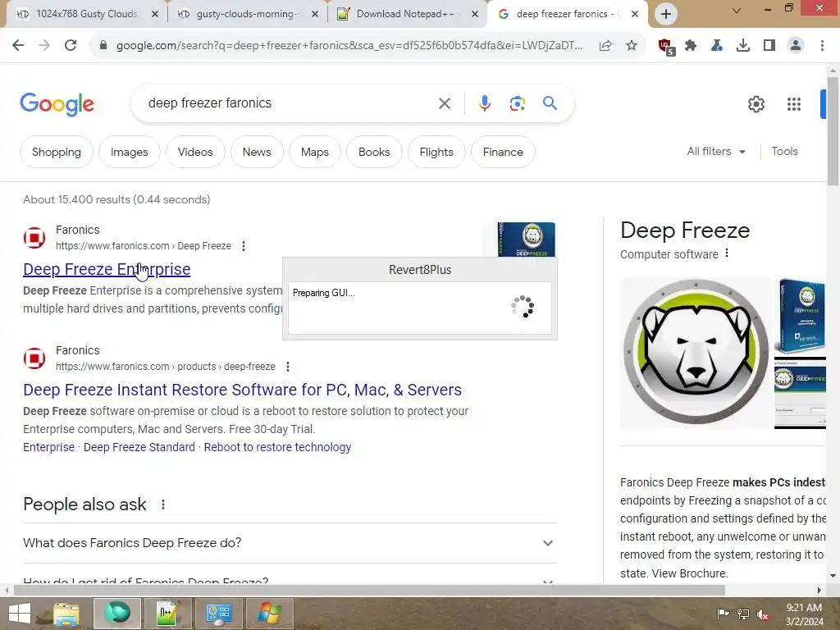Open Notepad++ from taskbar

click(167, 614)
